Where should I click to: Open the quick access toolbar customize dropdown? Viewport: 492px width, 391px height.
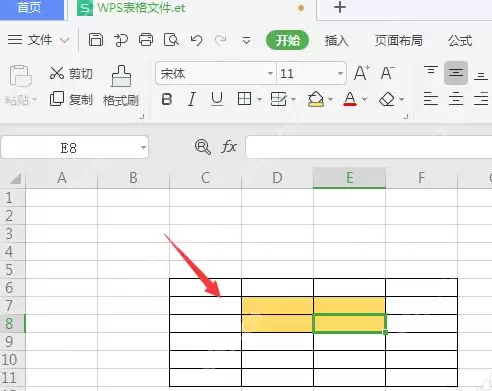(246, 41)
